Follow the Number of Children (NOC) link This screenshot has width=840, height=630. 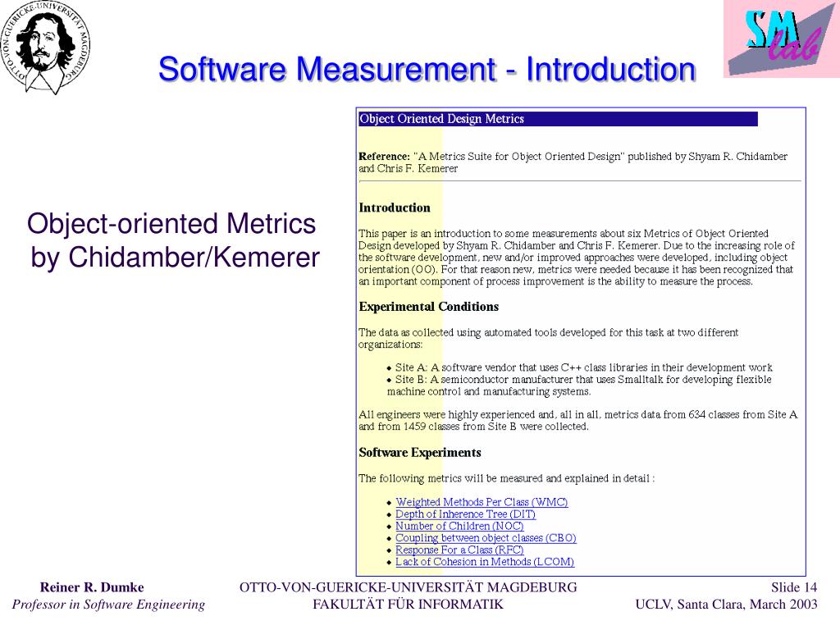tap(459, 526)
